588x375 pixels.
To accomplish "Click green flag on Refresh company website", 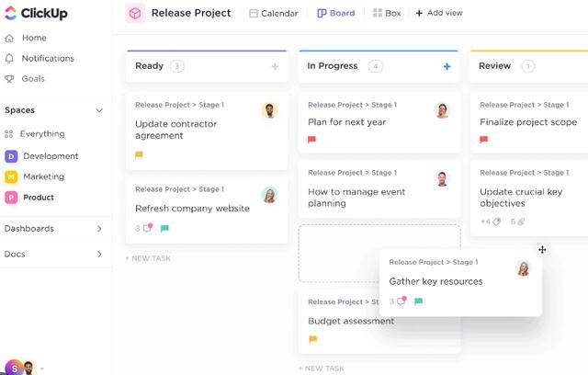I will (164, 228).
